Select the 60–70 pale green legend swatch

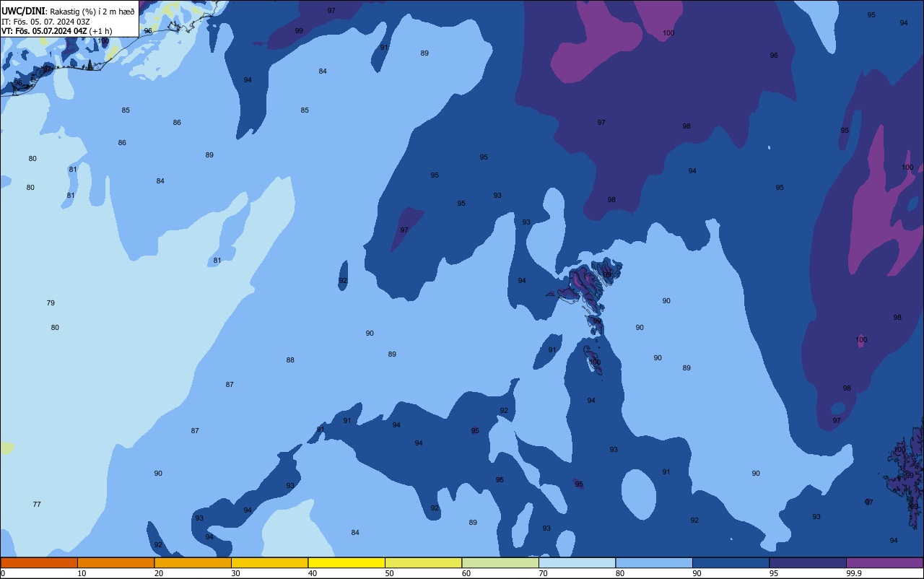[500, 562]
